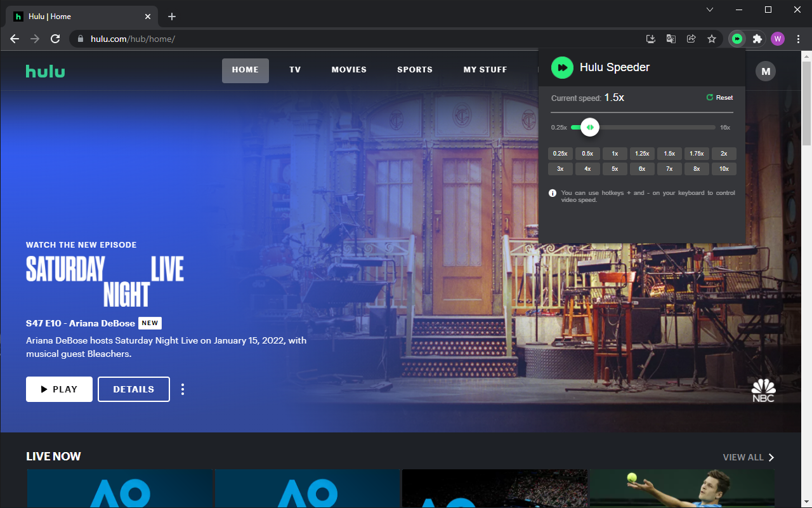Image resolution: width=812 pixels, height=508 pixels.
Task: Play Saturday Night Live episode
Action: pyautogui.click(x=59, y=389)
